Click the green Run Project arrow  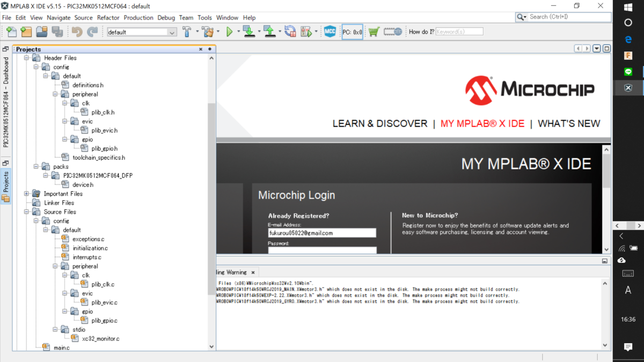pos(230,32)
